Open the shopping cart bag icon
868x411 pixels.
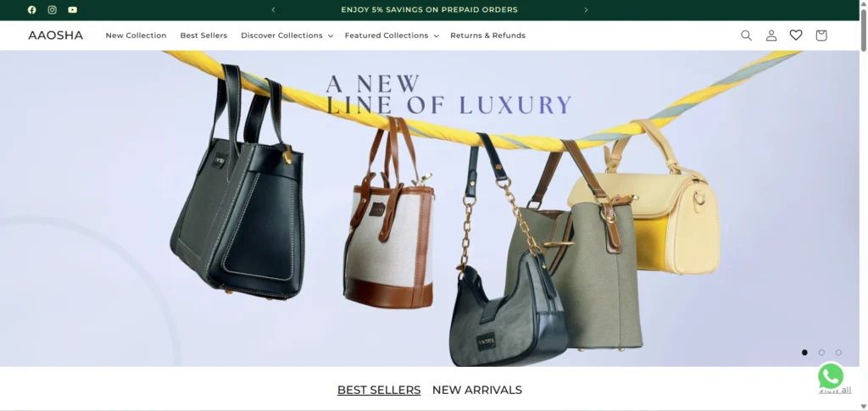click(821, 36)
